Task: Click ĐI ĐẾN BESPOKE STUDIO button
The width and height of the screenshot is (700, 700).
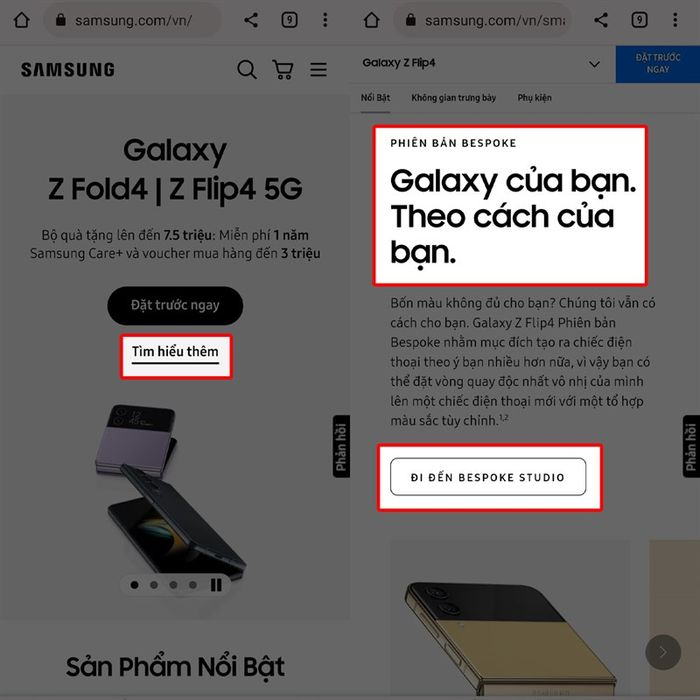Action: point(488,477)
